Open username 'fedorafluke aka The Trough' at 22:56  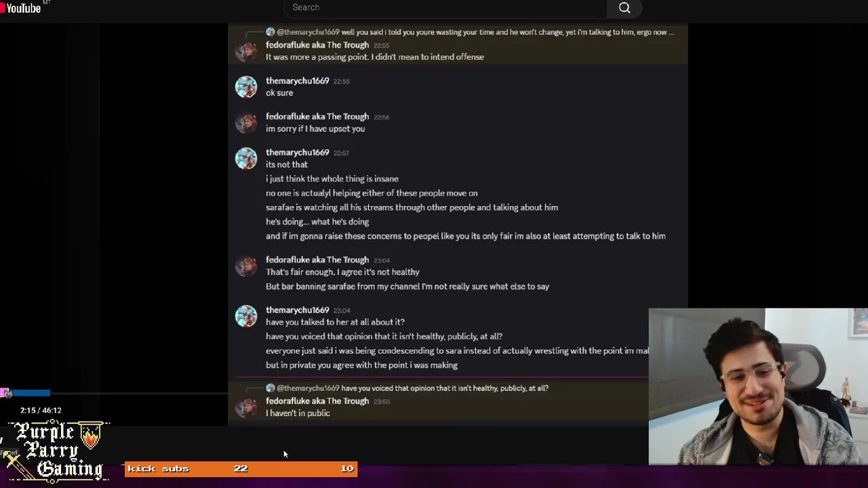pyautogui.click(x=317, y=117)
